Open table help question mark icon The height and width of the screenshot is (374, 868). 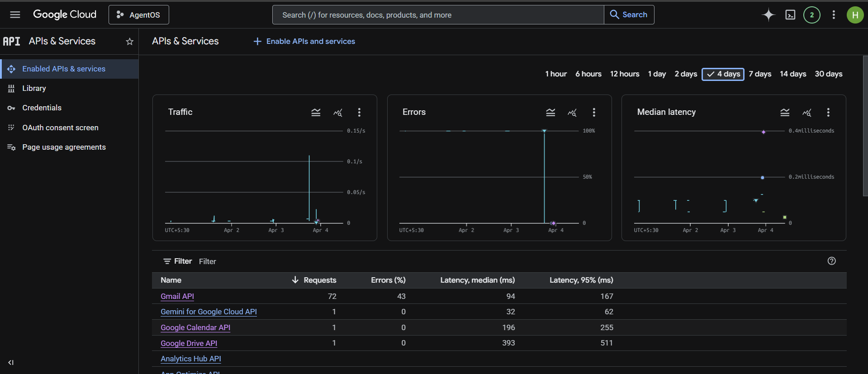831,261
